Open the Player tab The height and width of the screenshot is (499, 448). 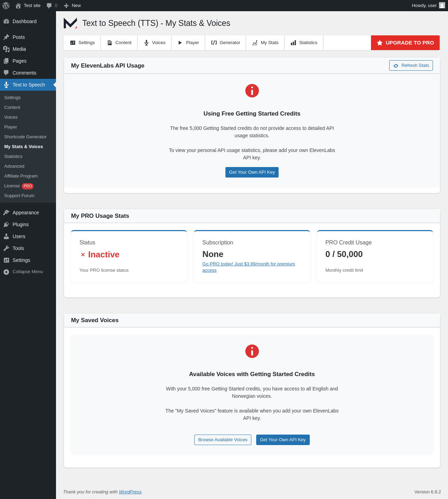point(188,43)
